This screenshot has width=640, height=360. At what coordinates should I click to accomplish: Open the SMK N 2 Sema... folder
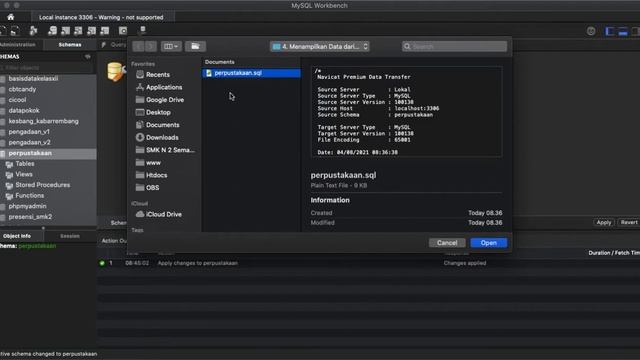[x=170, y=150]
